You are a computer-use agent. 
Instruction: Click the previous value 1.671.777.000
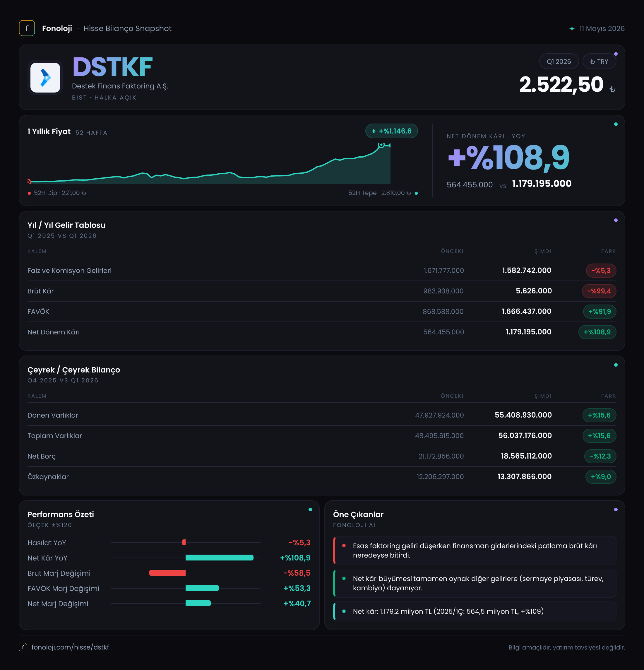click(444, 271)
